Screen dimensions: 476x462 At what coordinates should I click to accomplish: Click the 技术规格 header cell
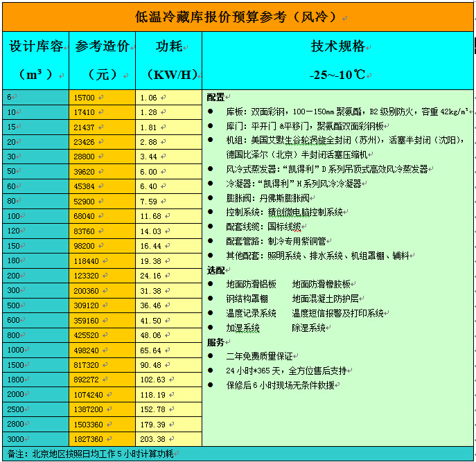click(x=337, y=60)
